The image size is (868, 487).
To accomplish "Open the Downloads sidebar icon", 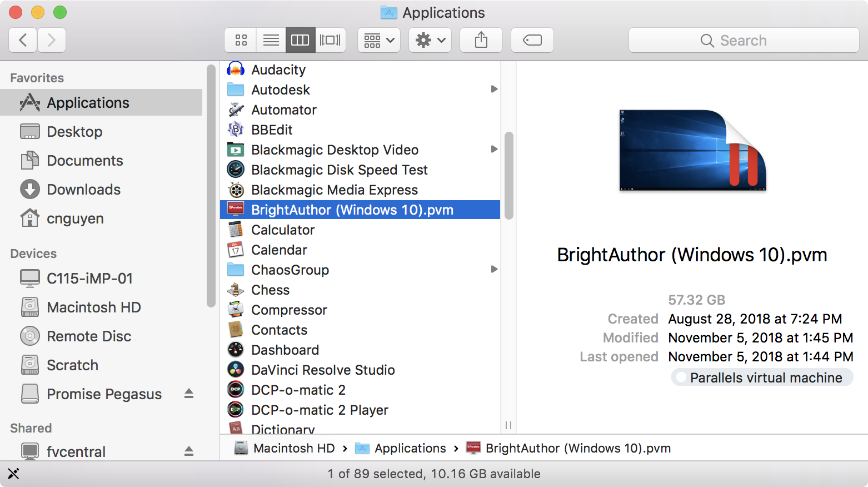I will pos(29,189).
